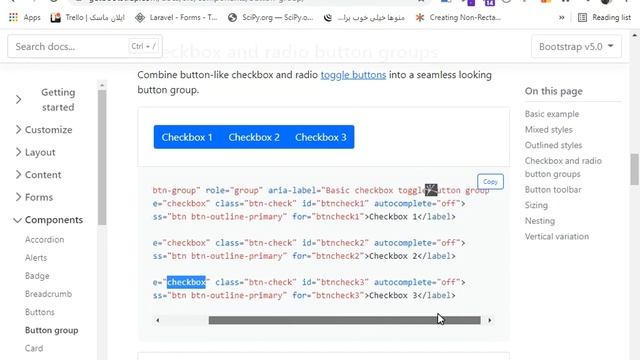Open the Bootstrap v5.0 version dropdown
The image size is (640, 360).
(576, 47)
